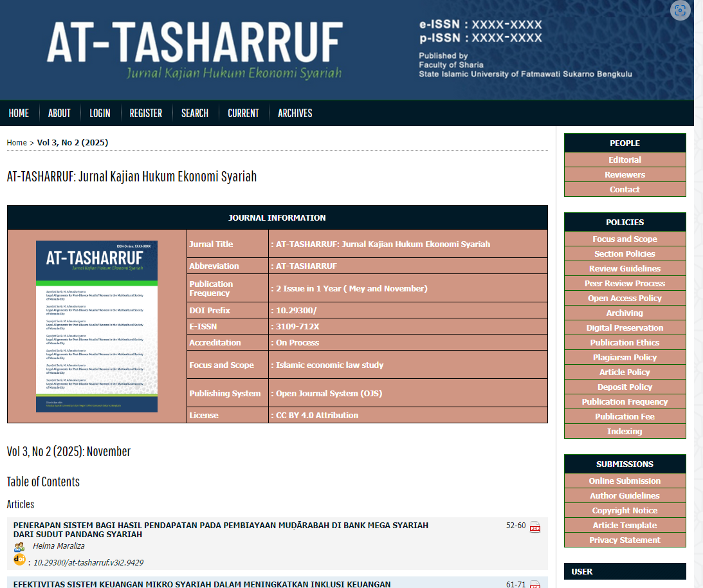Screen dimensions: 703x588
Task: Click the author icon beside Helma Maraliza
Action: (19, 547)
